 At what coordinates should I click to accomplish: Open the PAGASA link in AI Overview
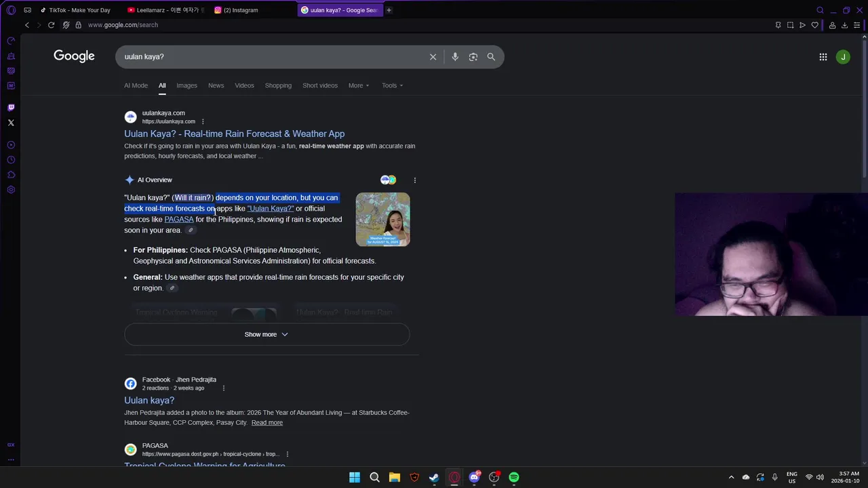[x=179, y=220]
